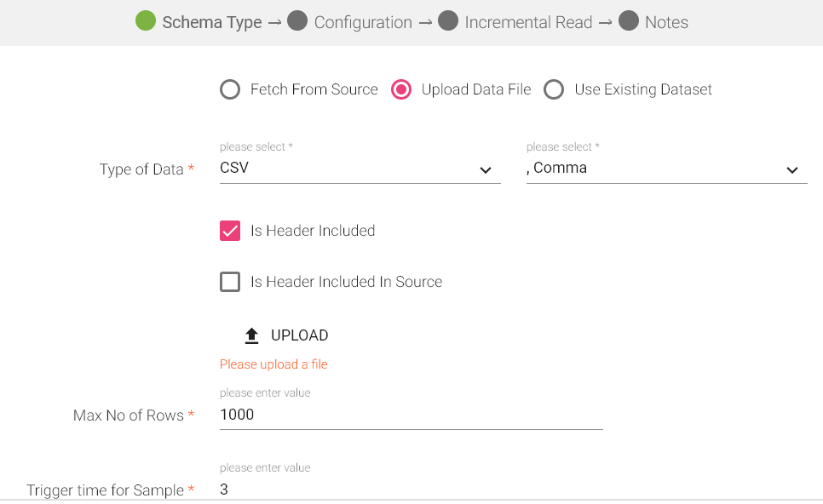Click the chevron on the Comma dropdown
Image resolution: width=823 pixels, height=504 pixels.
(792, 170)
